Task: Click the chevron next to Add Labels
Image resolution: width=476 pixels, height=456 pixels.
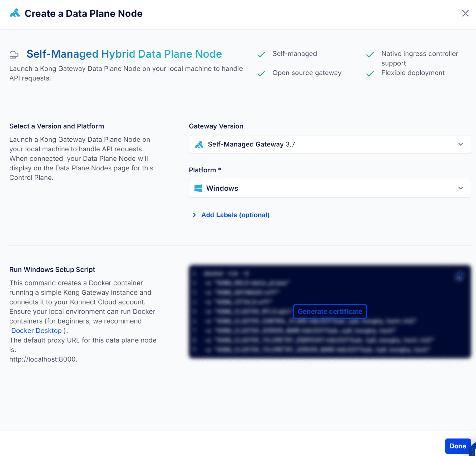Action: (194, 215)
